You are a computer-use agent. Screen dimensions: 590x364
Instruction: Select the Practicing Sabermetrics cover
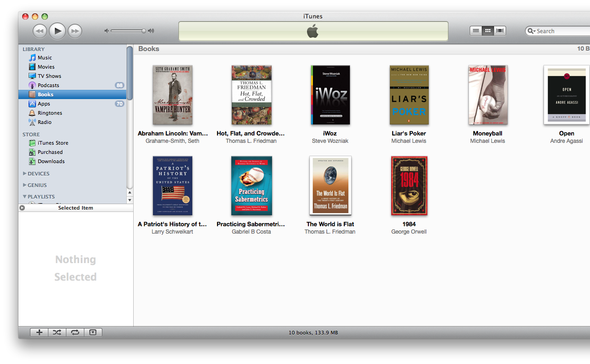251,186
